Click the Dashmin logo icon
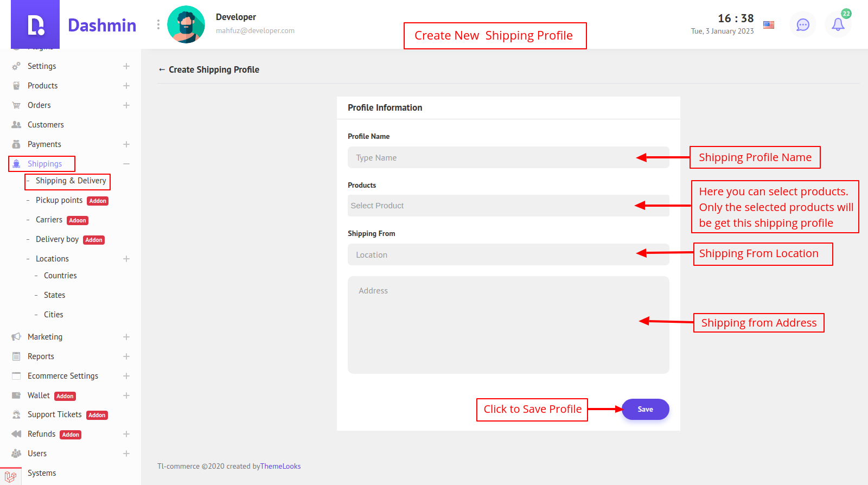The width and height of the screenshot is (868, 485). pos(35,25)
